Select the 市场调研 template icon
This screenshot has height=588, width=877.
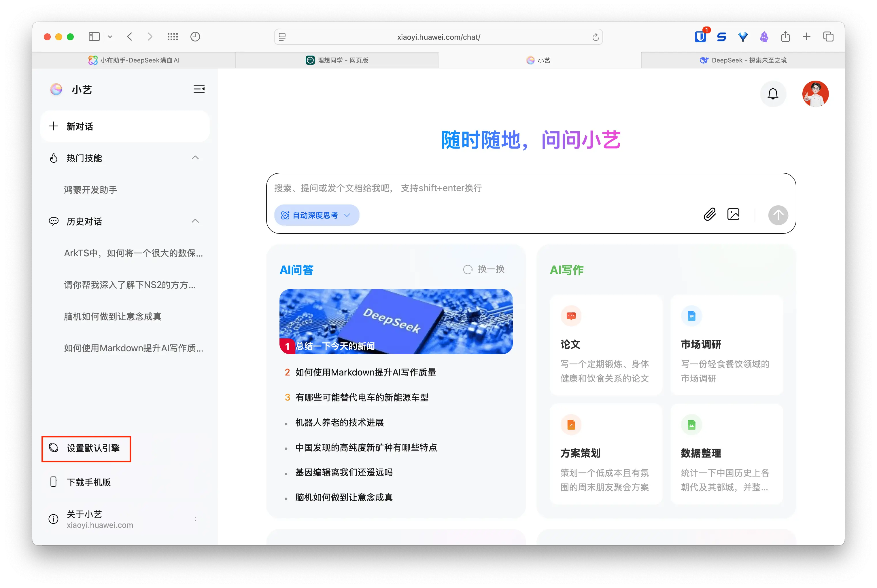(x=691, y=316)
